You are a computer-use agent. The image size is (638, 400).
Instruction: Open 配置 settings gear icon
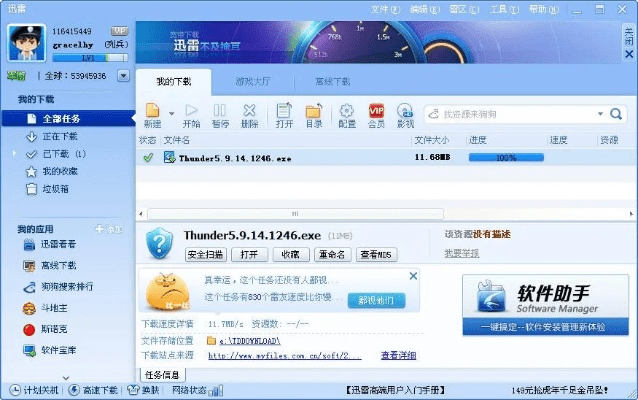click(347, 110)
